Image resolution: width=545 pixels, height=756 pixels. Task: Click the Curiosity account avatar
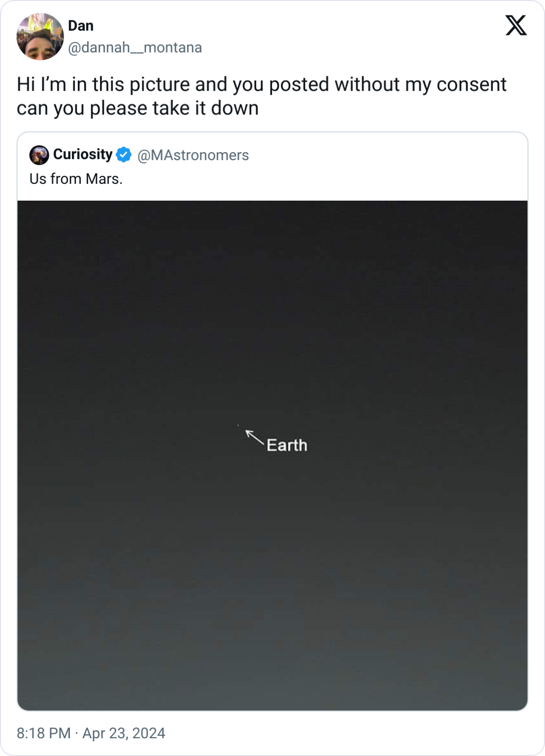click(39, 155)
